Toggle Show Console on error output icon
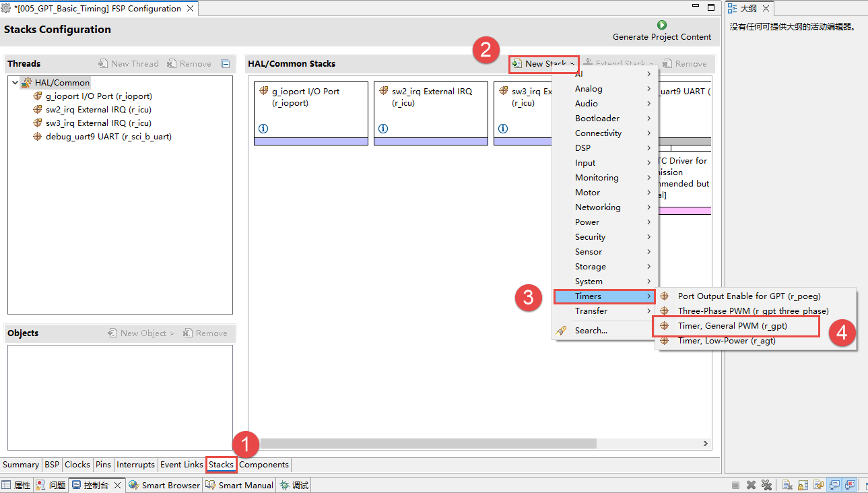This screenshot has width=868, height=493. pos(850,485)
